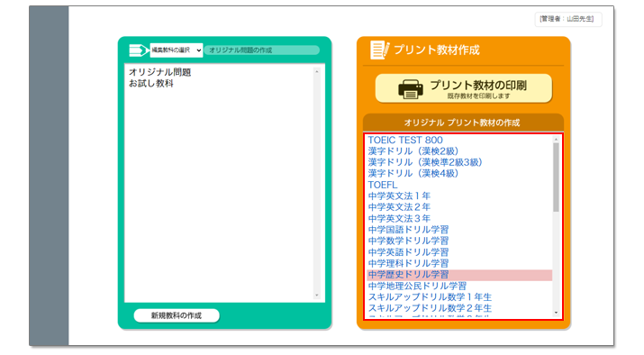The image size is (644, 355).
Task: Click the scroll down arrow of the left list
Action: [317, 296]
